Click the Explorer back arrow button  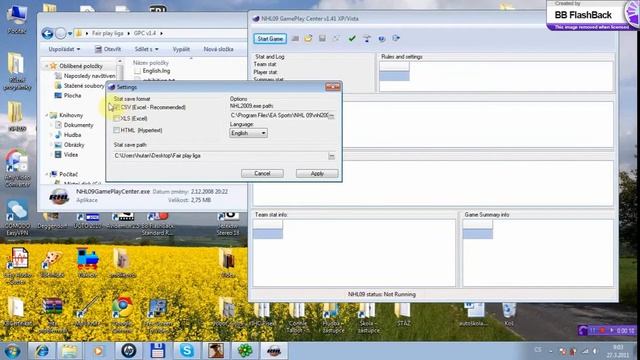[47, 33]
